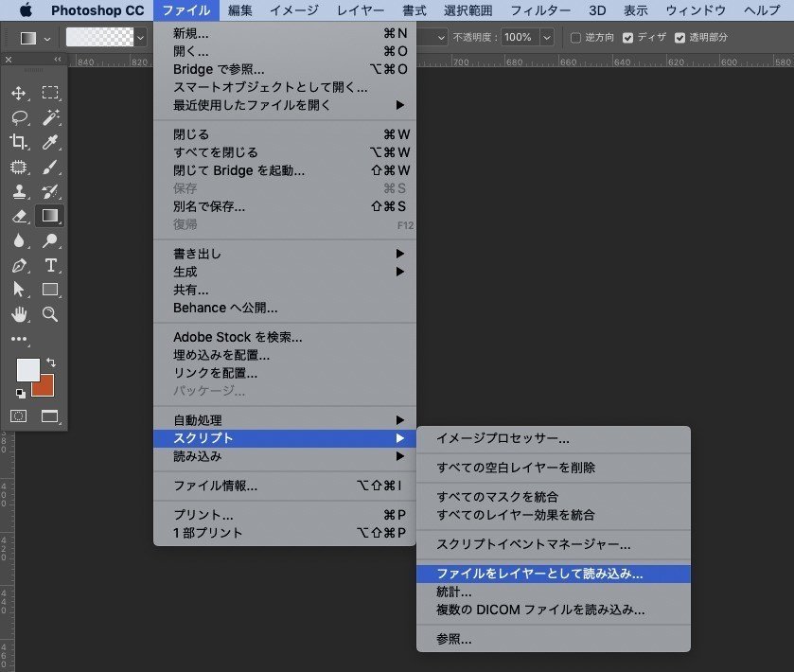Choose 別名で保存... menu item

[x=285, y=206]
